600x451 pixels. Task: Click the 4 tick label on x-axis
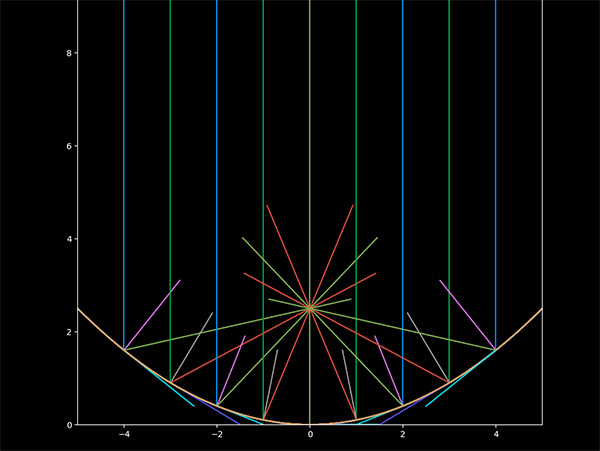496,434
